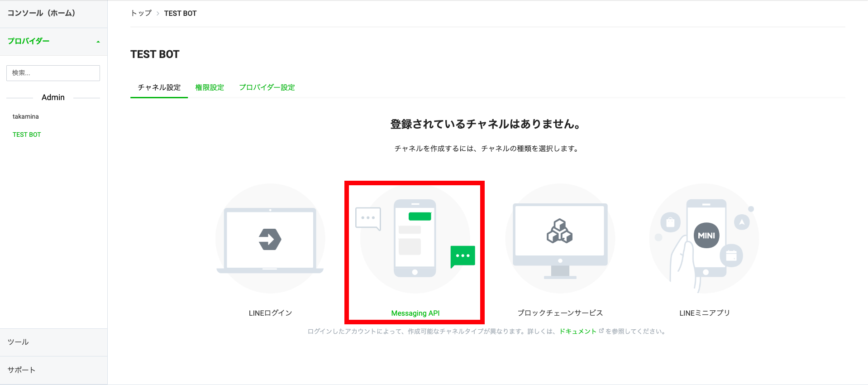Click the TEST BOT breadcrumb item
868x385 pixels.
point(180,14)
